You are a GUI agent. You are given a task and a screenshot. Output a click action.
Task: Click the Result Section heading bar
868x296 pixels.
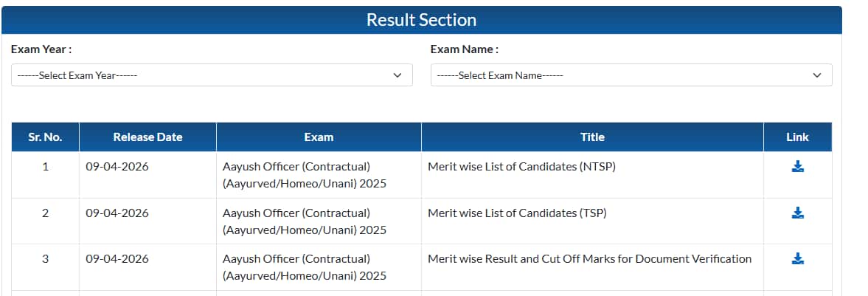pos(421,20)
